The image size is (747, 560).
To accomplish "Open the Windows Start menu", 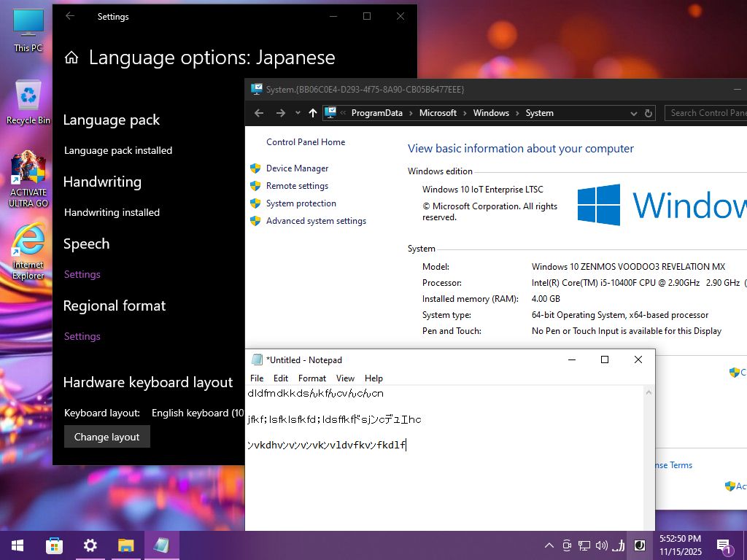I will tap(18, 545).
